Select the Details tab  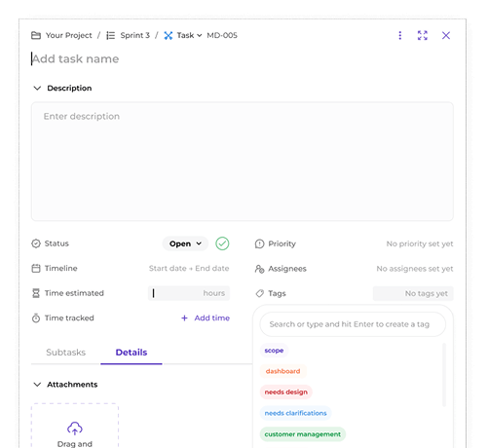(131, 353)
